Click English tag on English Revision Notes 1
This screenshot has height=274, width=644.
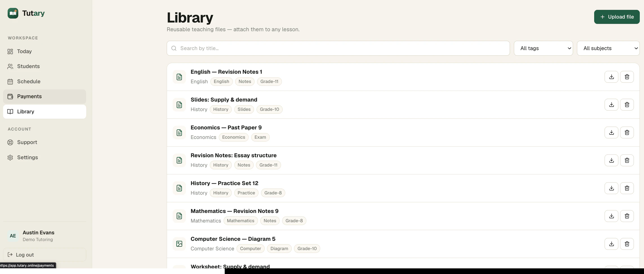point(221,82)
